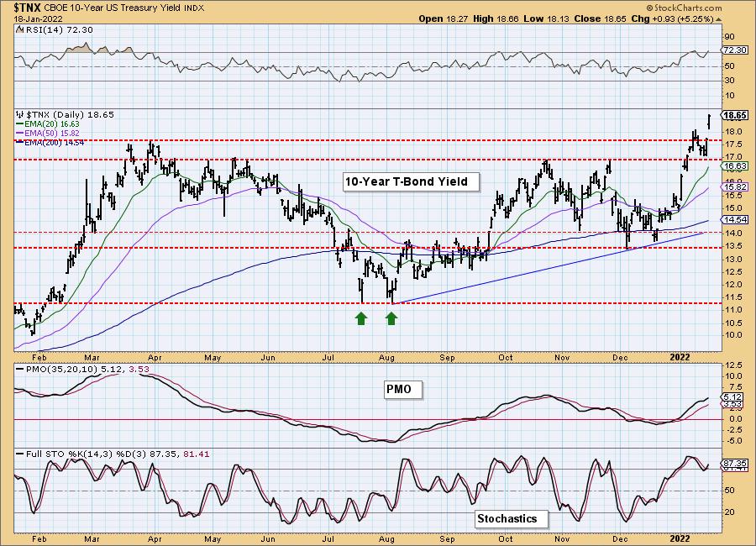The width and height of the screenshot is (756, 546).
Task: Click the Stochastics annotation box
Action: point(512,518)
